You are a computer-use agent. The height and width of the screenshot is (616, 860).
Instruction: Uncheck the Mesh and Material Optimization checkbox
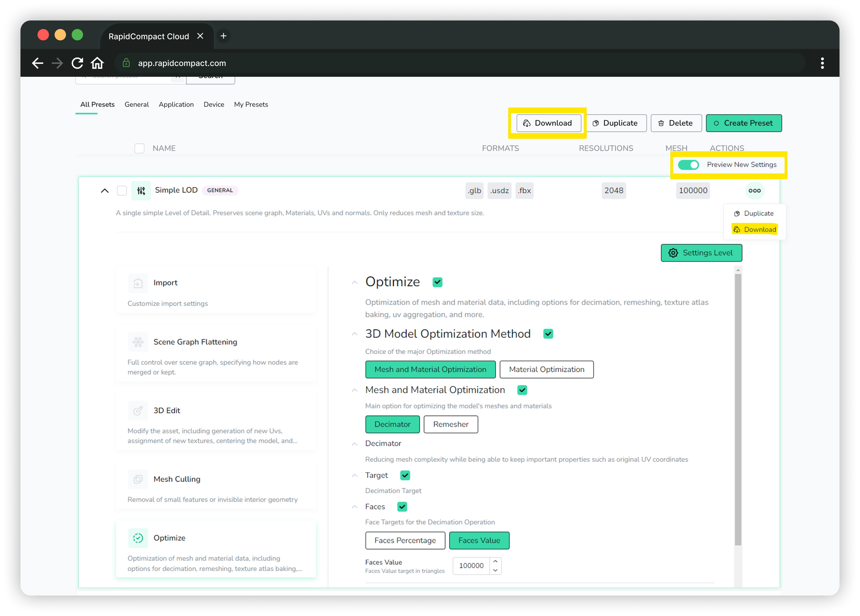(x=522, y=390)
